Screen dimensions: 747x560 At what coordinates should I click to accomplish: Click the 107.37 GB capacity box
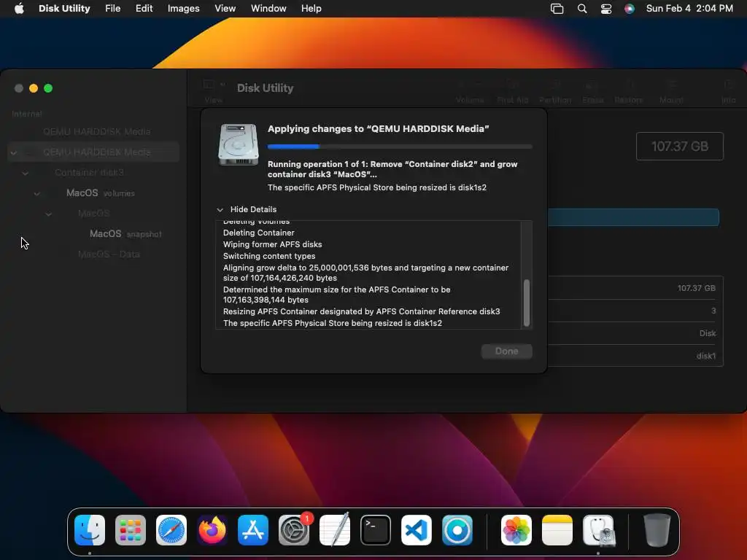[680, 146]
